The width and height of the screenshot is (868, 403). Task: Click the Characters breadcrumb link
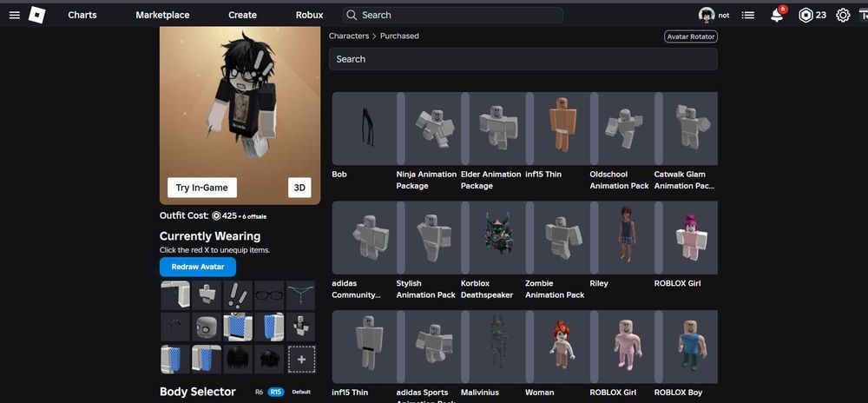[349, 36]
